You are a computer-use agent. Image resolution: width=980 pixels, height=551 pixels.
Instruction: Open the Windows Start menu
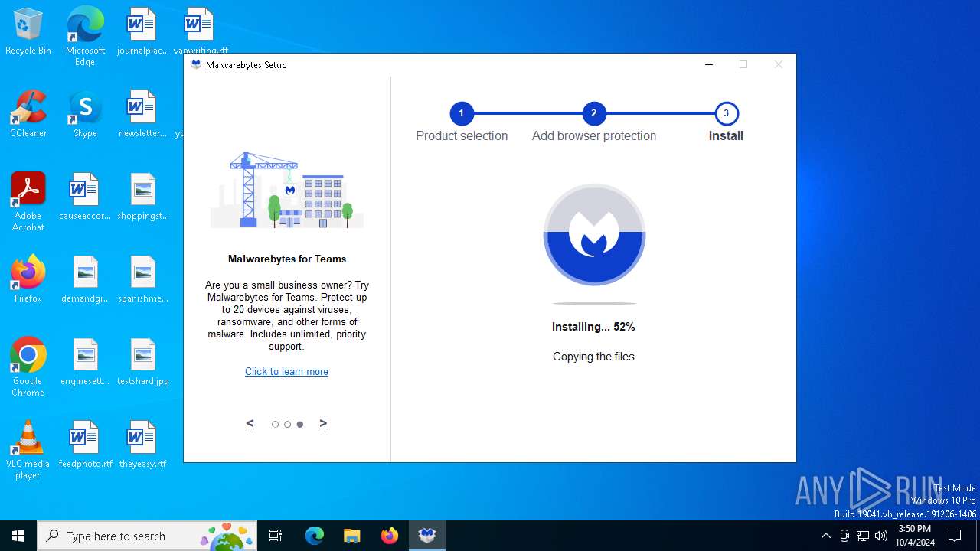(18, 536)
